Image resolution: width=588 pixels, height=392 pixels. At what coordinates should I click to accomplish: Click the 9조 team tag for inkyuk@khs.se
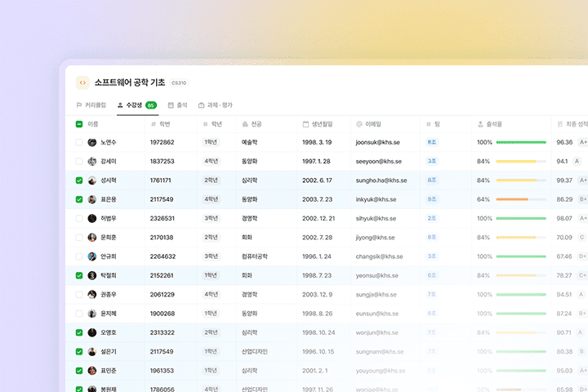pos(432,199)
